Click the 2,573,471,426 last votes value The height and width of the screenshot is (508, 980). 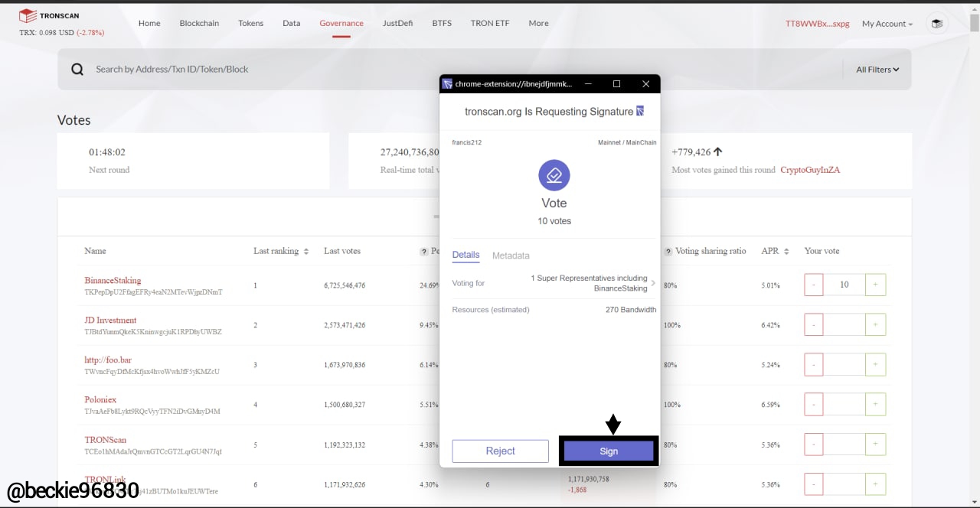tap(345, 325)
